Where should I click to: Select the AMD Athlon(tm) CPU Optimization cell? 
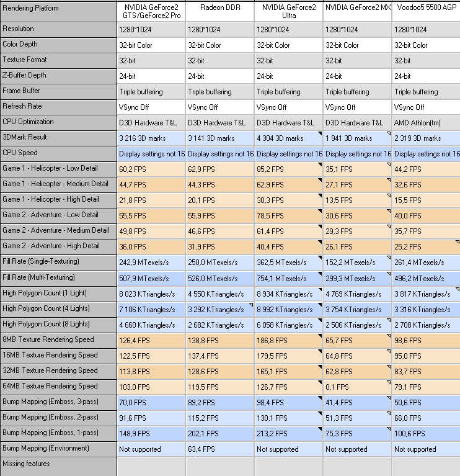click(426, 123)
